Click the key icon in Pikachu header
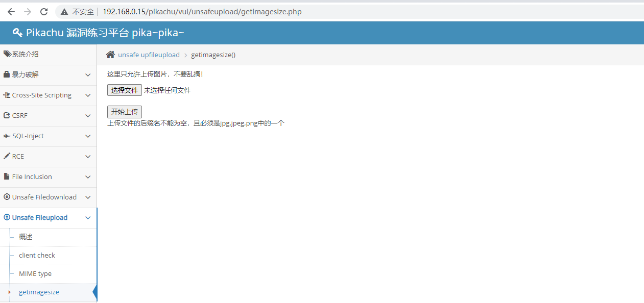 pyautogui.click(x=17, y=33)
